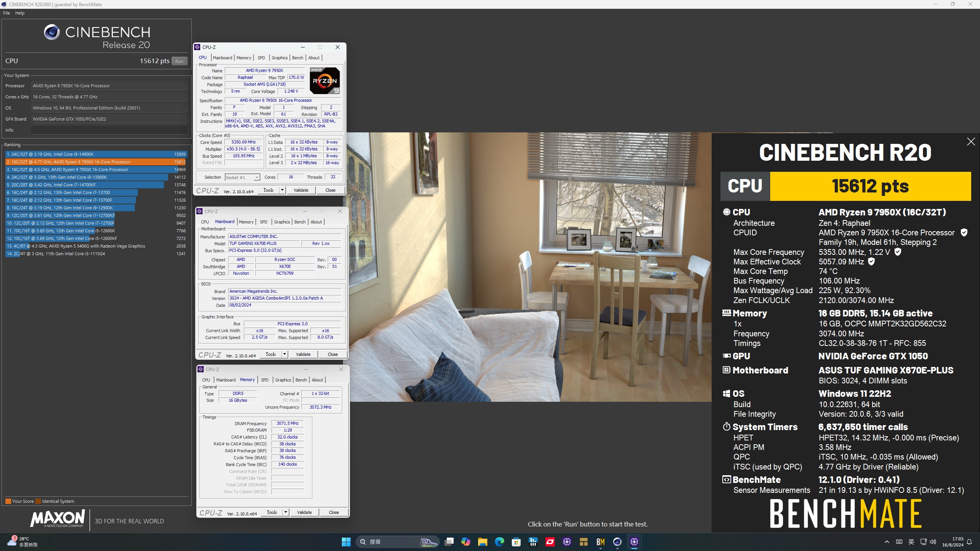Click the taskbar search box
980x551 pixels.
pos(397,542)
